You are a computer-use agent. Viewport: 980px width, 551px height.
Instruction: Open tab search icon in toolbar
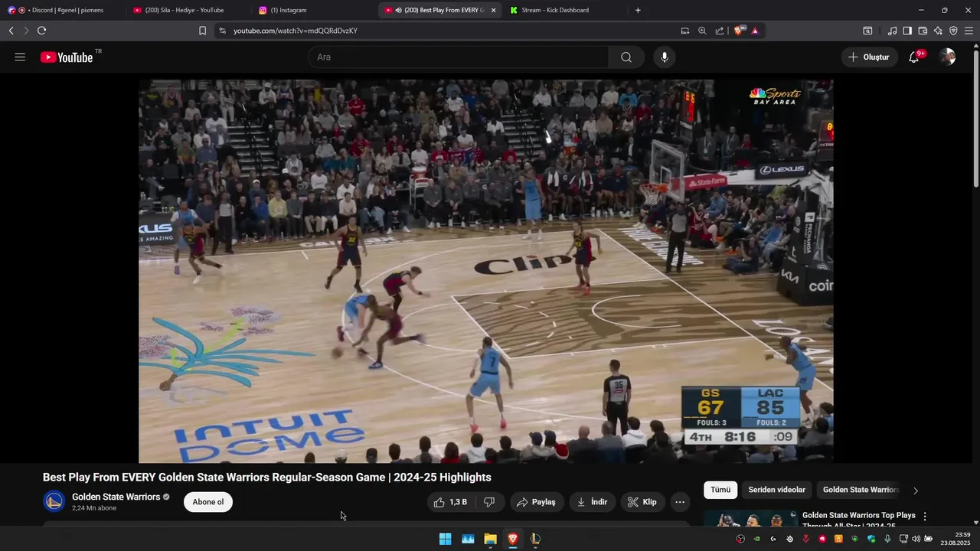coord(867,31)
